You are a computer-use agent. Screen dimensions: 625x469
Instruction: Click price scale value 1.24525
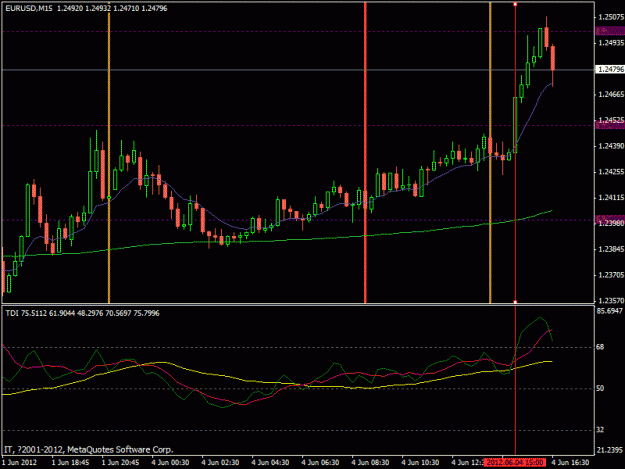(611, 120)
